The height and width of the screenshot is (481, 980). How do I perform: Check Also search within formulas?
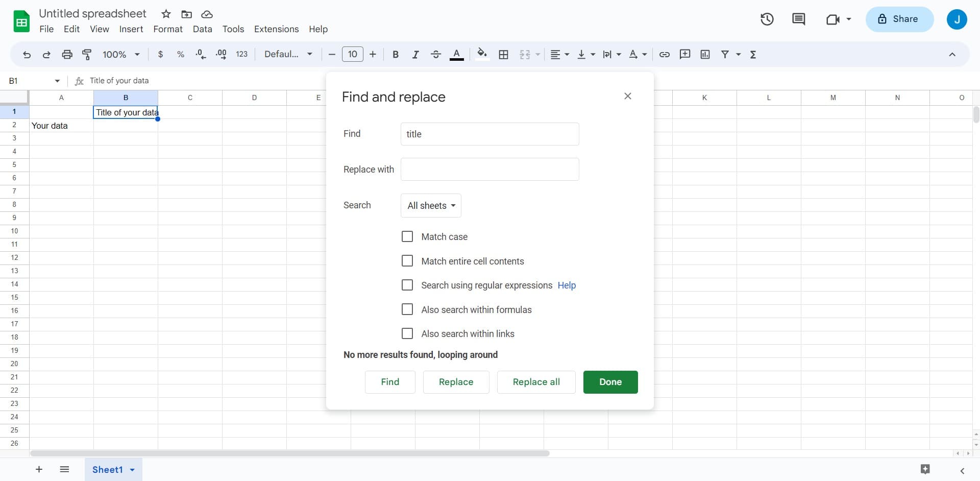pos(407,309)
